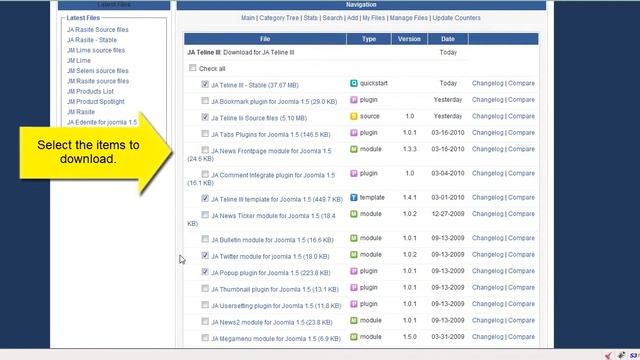Check JA News2 module checkbox
Viewport: 640px width, 360px height.
205,321
